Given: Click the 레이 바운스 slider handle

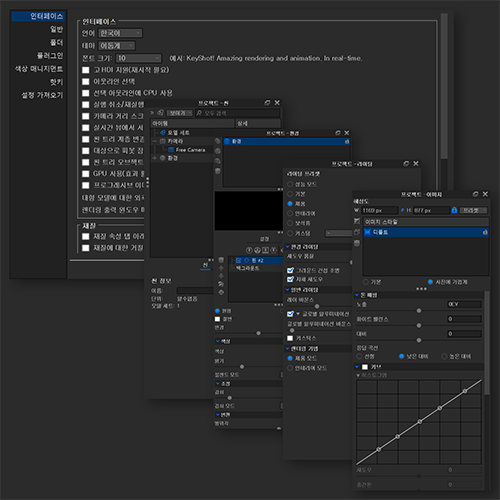Looking at the screenshot, I should click(317, 306).
